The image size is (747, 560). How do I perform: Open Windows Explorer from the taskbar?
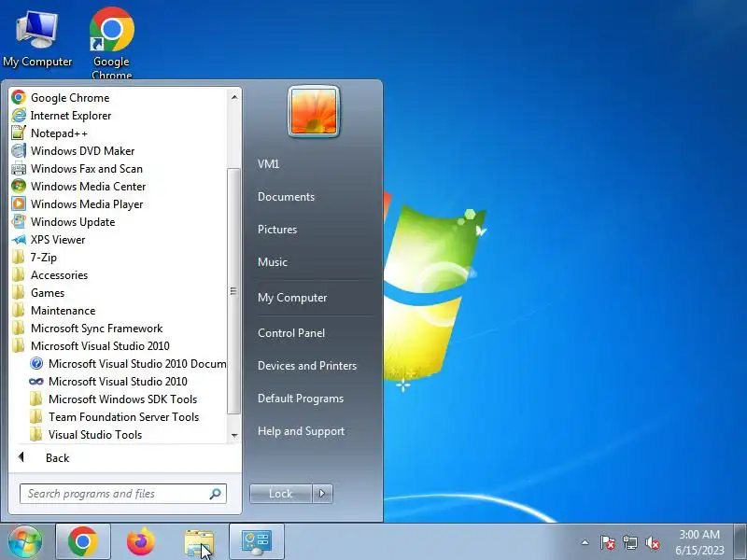[199, 541]
